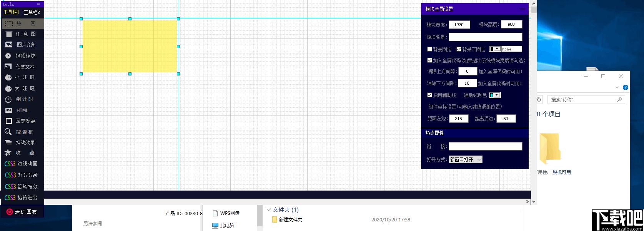Pick the CSS3 翻转特效 flip effect icon
Image resolution: width=644 pixels, height=231 pixels.
pyautogui.click(x=10, y=186)
